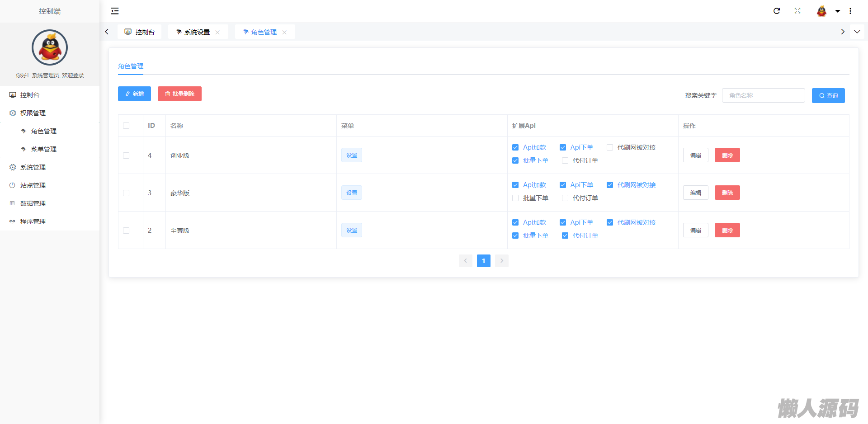Screen dimensions: 868x424
Task: Open 菜单管理 in the sidebar menu
Action: coord(43,149)
